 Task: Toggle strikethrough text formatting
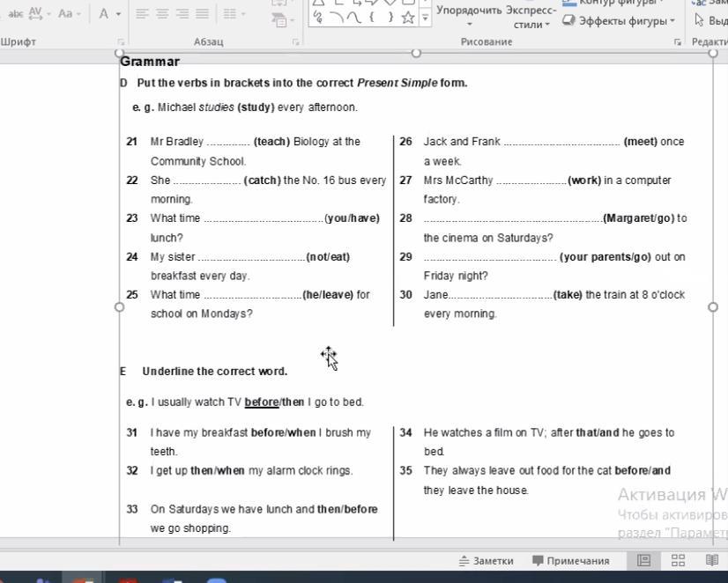(x=15, y=14)
